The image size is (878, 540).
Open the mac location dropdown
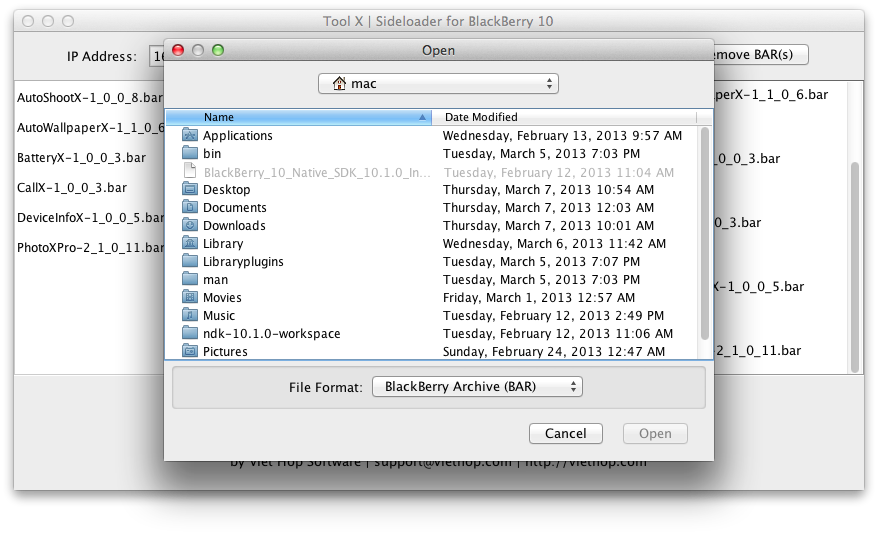click(438, 83)
